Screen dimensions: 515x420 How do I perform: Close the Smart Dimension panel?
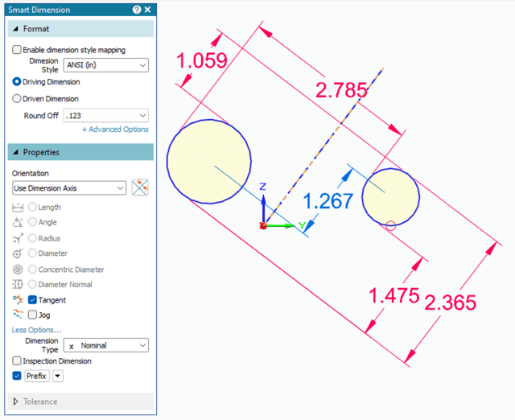pos(148,10)
